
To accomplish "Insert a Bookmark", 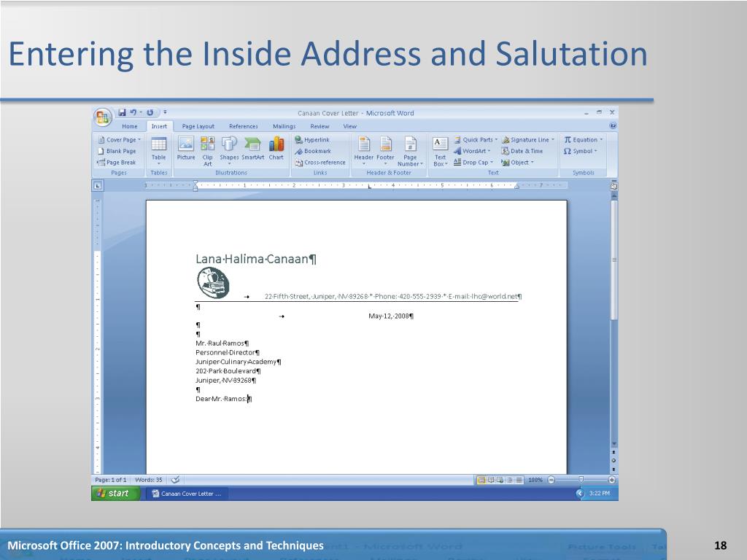I will pos(312,151).
